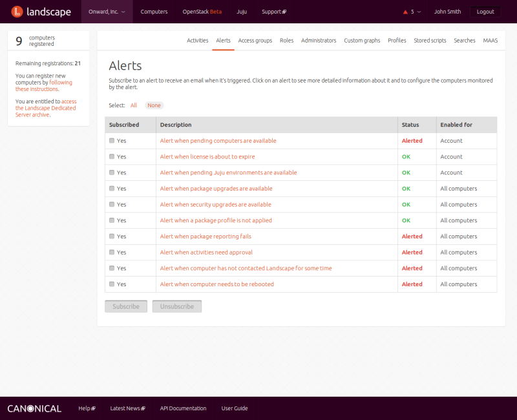Screen dimensions: 517x420
Task: Click the Canonical logo in footer
Action: click(x=34, y=408)
